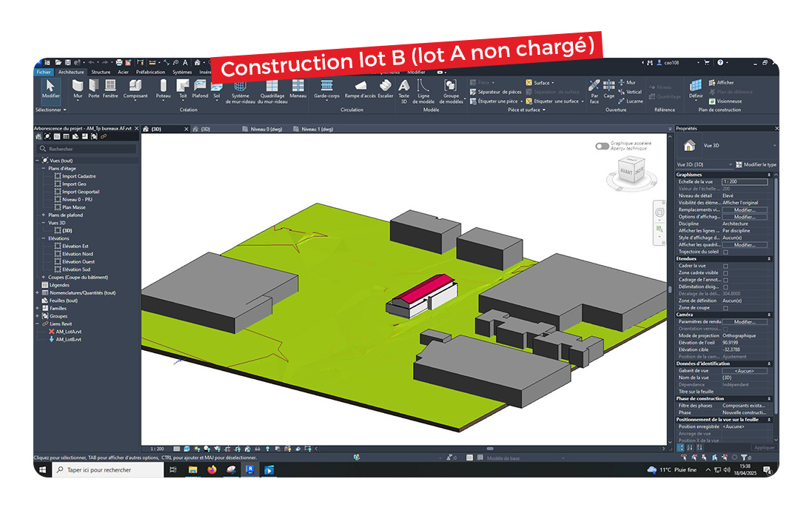Click the ViewCube in the 3D view

[631, 172]
